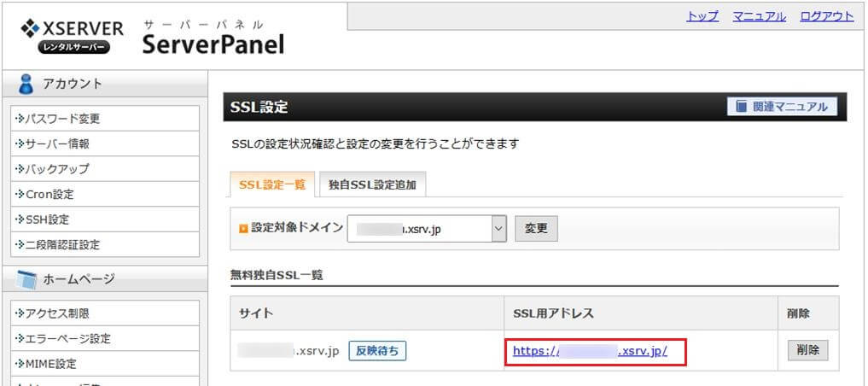Click the book icon in 関連マニュアル
Viewport: 868px width, 386px height.
[x=741, y=107]
